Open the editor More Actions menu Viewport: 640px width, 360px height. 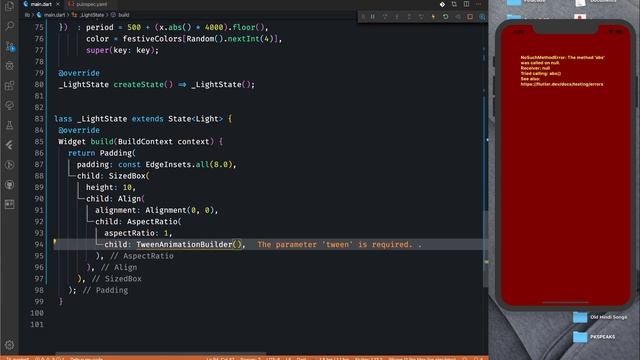478,4
